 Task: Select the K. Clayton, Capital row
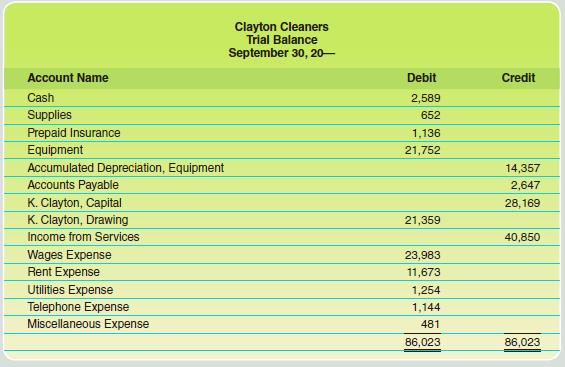tap(282, 203)
